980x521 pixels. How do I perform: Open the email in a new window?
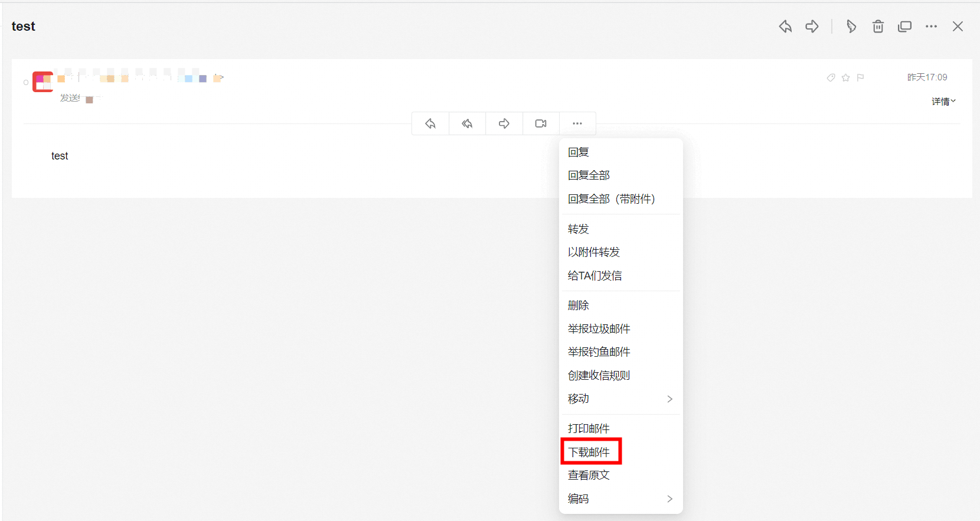point(904,26)
